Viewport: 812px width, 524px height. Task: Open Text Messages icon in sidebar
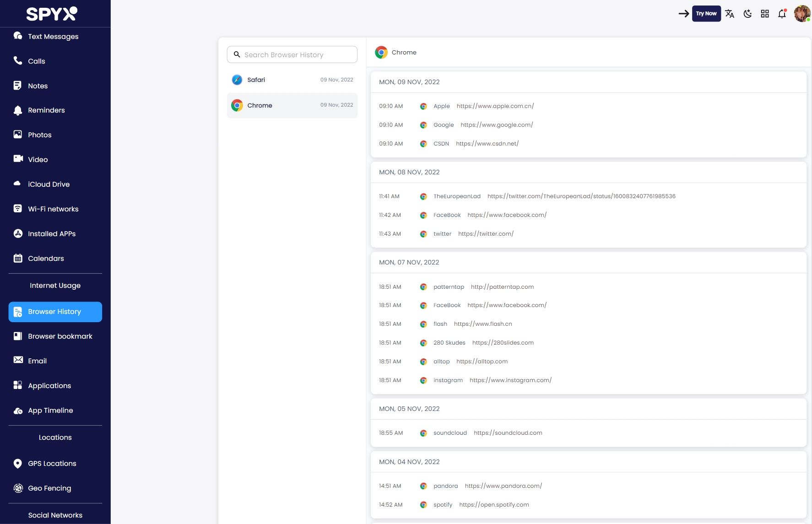18,36
